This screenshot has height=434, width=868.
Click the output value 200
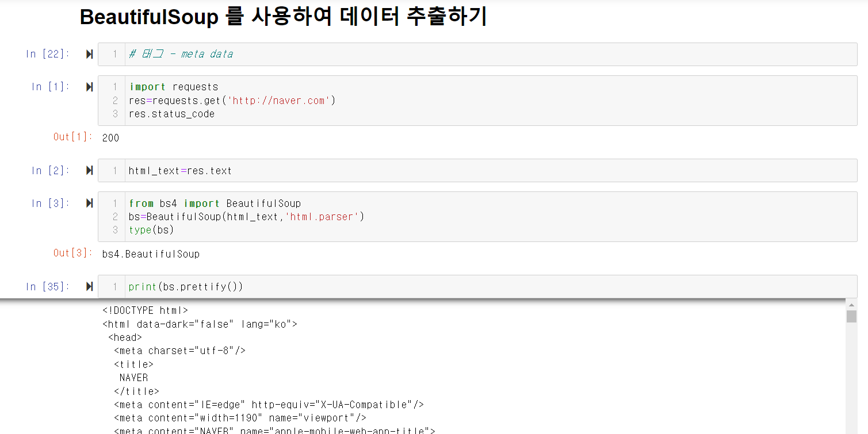[110, 138]
